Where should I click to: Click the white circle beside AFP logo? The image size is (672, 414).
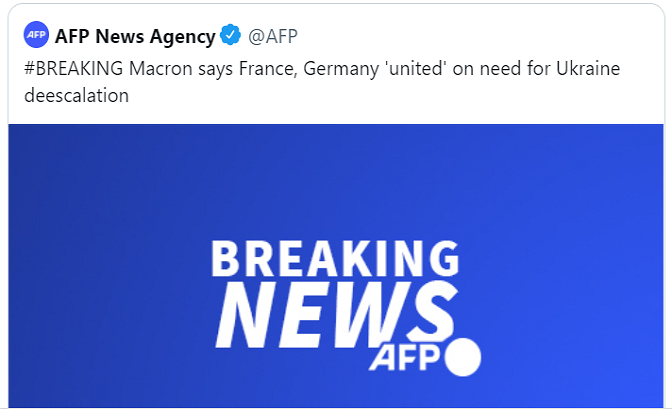click(x=462, y=358)
